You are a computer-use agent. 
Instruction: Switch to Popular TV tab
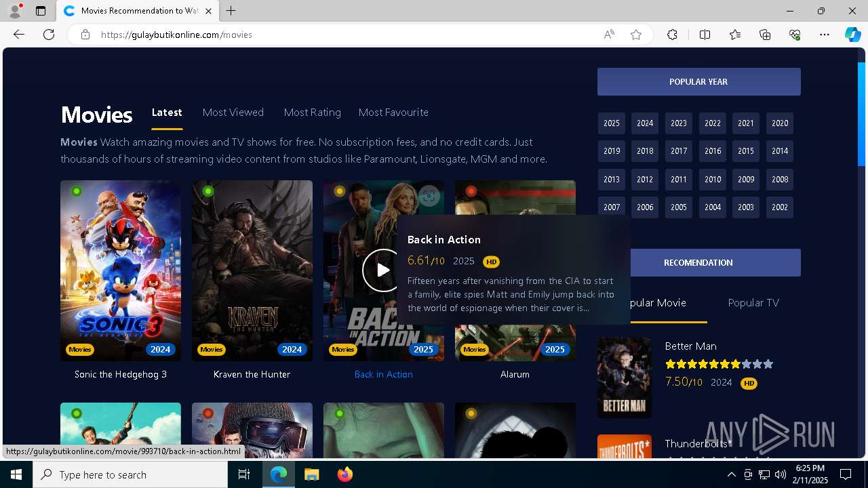pyautogui.click(x=753, y=303)
